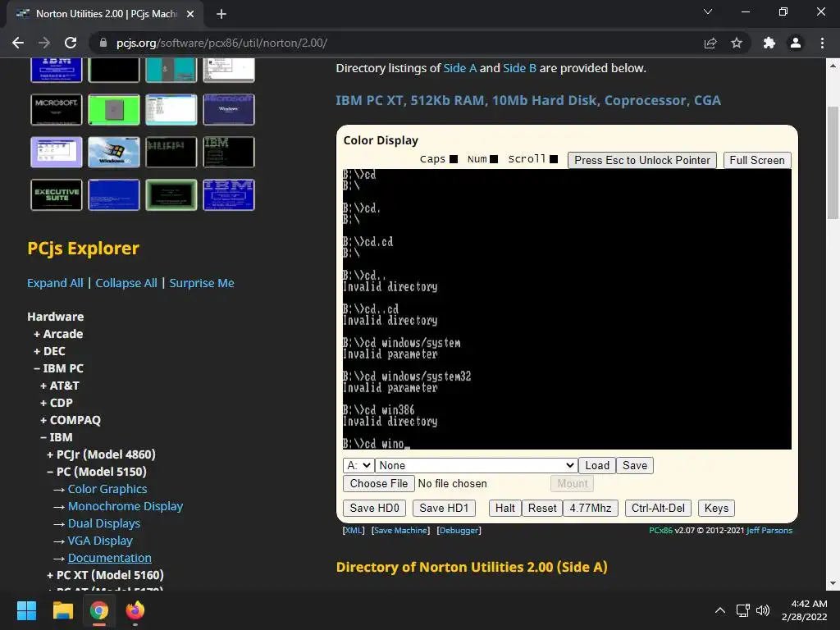Expand the CDP tree node
This screenshot has width=840, height=630.
[57, 402]
